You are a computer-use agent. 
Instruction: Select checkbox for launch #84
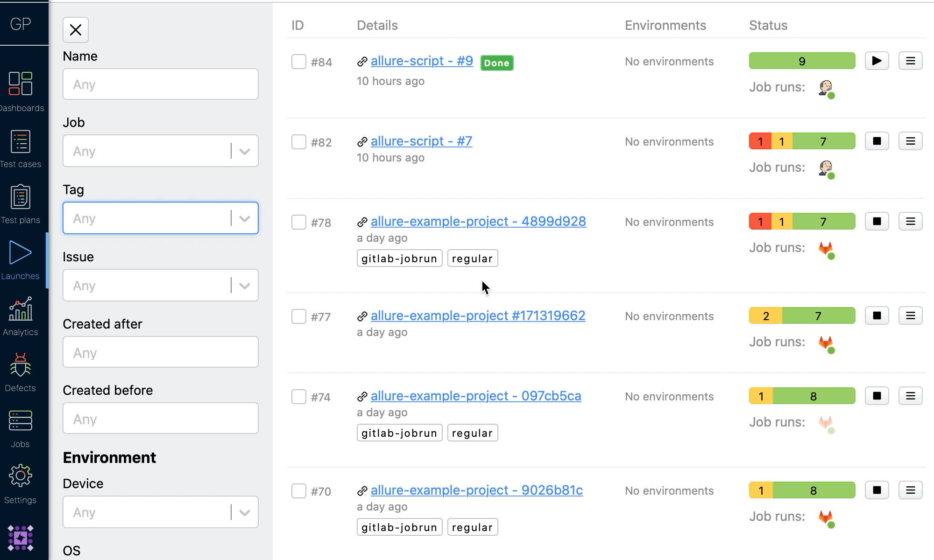[298, 62]
